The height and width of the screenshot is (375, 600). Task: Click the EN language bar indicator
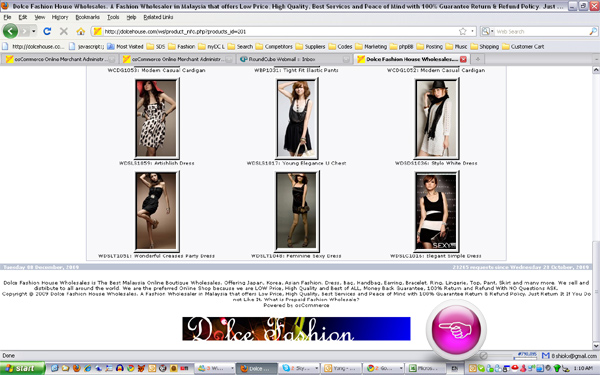coord(455,368)
